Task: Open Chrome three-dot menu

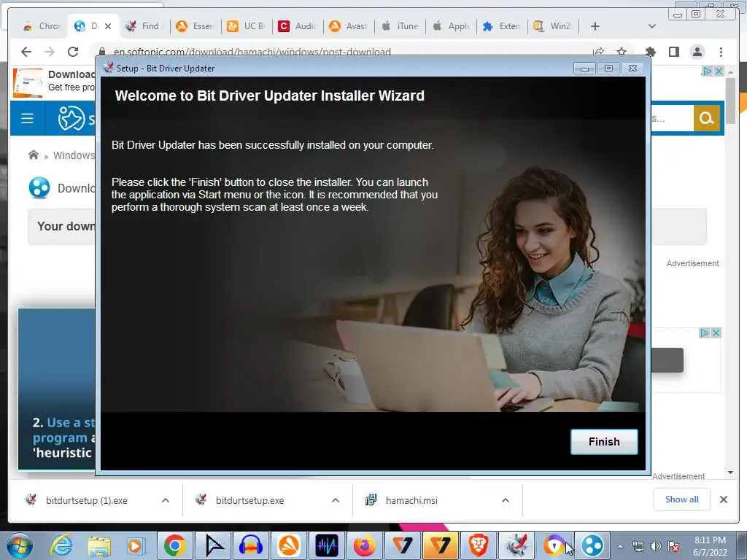Action: click(721, 52)
